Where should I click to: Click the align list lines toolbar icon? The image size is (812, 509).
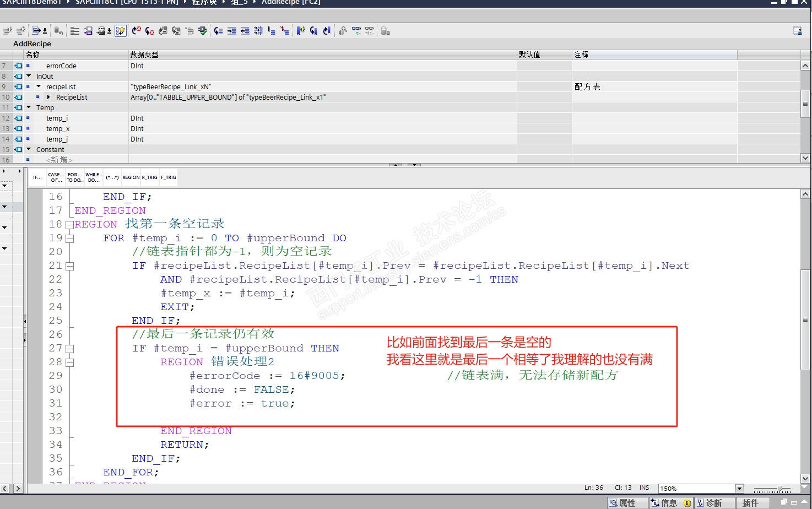75,31
